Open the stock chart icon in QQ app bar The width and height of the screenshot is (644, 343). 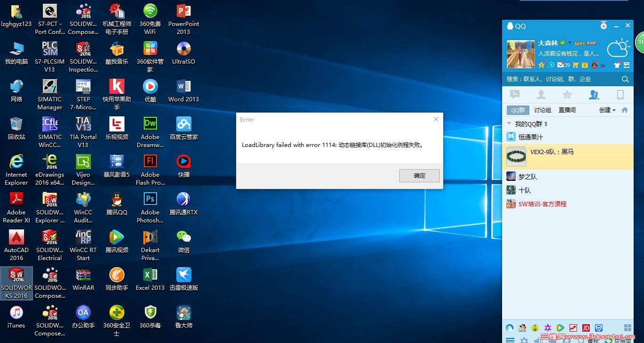click(573, 327)
